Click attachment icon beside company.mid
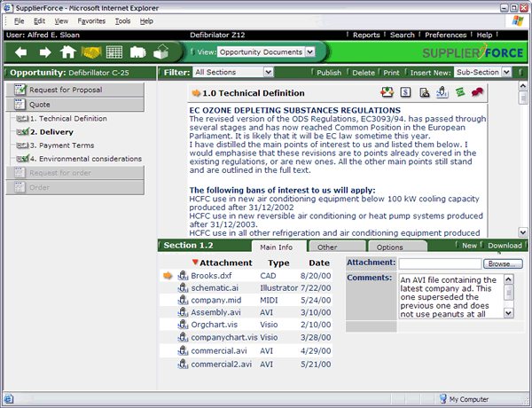Image resolution: width=532 pixels, height=408 pixels. tap(183, 300)
